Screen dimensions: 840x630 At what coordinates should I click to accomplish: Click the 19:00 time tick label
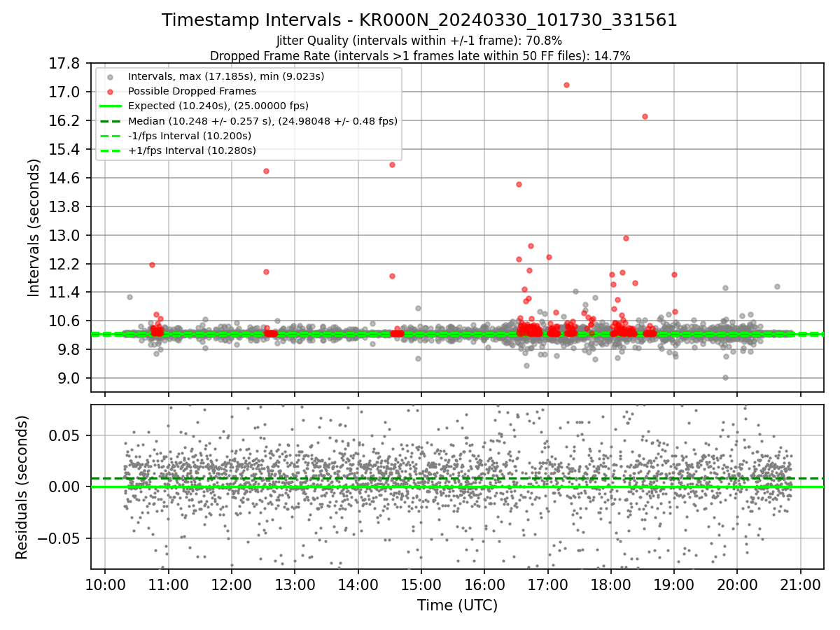(x=674, y=584)
